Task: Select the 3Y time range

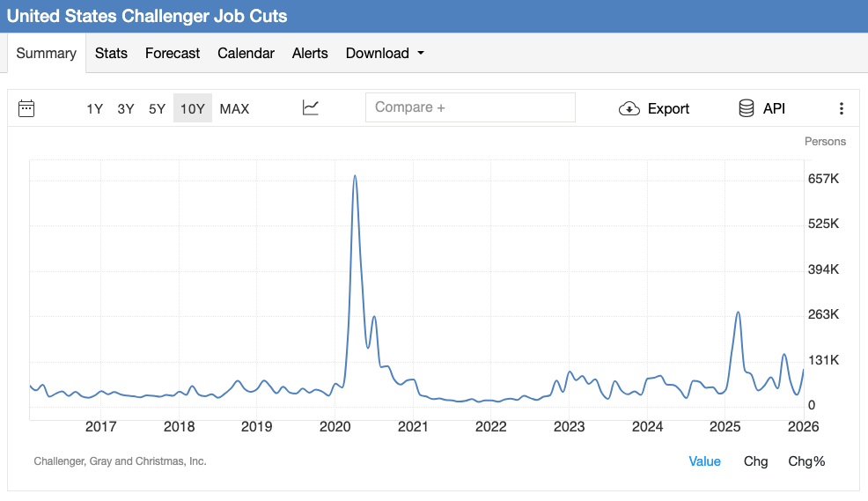Action: coord(126,109)
